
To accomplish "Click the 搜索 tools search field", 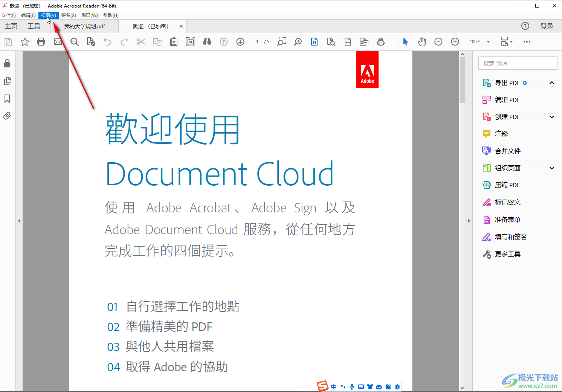I will [518, 63].
